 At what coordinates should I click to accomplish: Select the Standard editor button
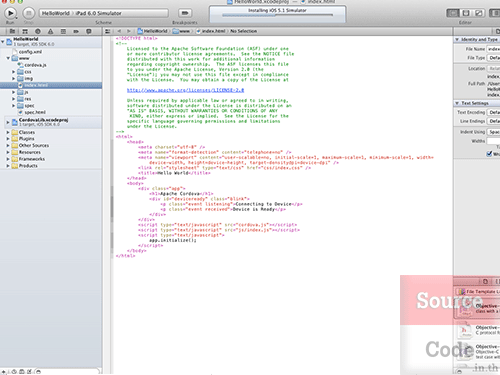pyautogui.click(x=453, y=13)
